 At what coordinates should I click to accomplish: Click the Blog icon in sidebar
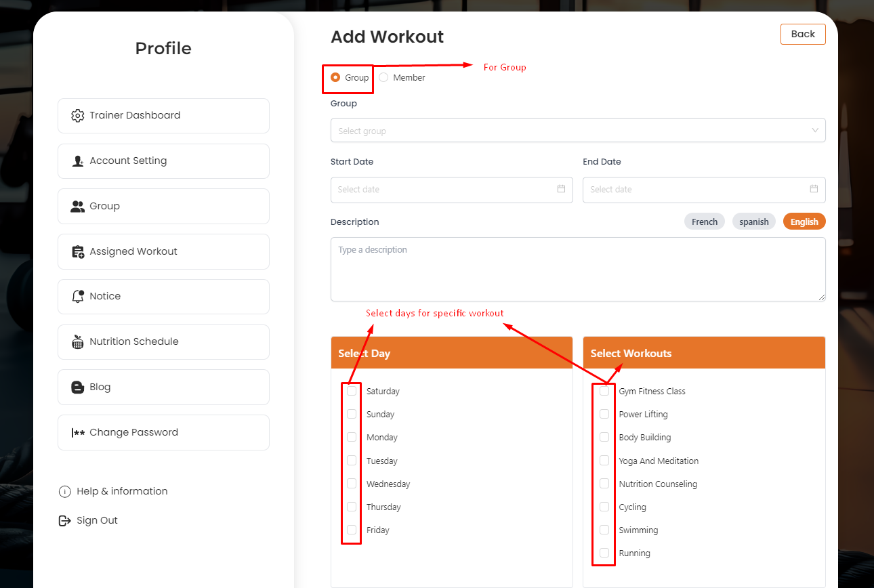pyautogui.click(x=78, y=387)
